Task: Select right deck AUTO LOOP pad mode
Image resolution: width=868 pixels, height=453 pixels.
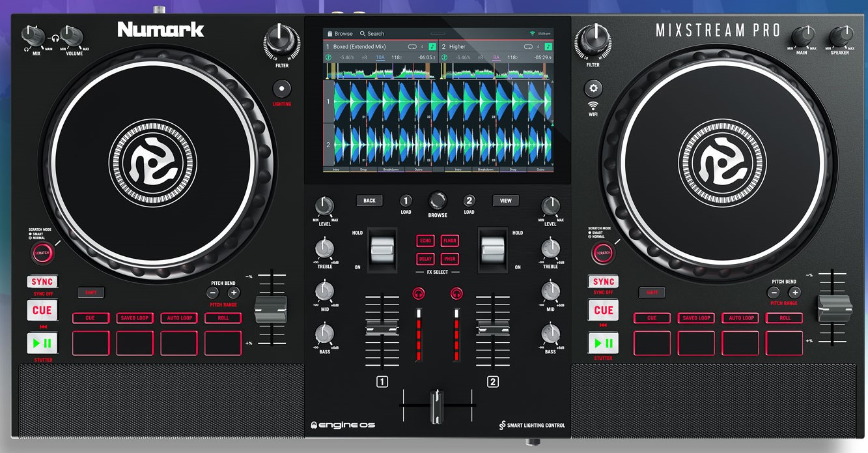Action: point(740,318)
